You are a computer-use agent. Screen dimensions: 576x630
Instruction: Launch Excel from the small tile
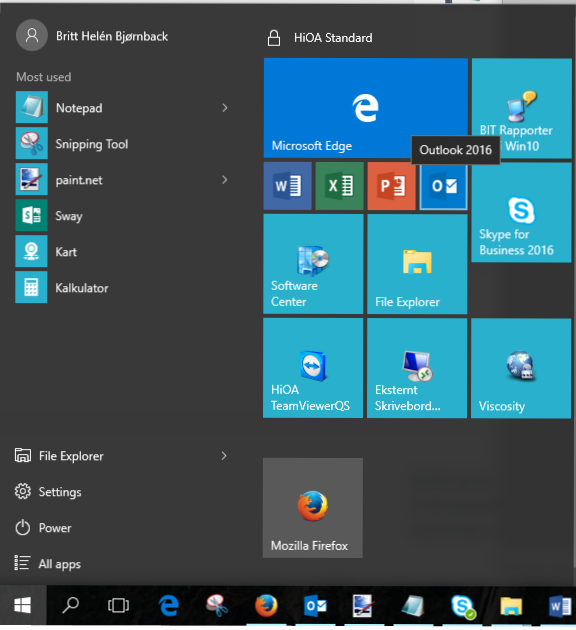point(339,186)
